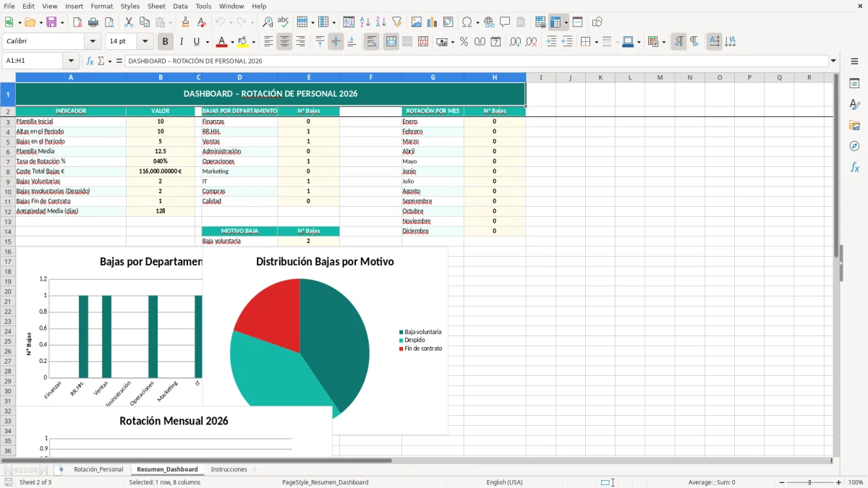Clear direct formatting
Screen dimensions: 868x488
[x=200, y=22]
